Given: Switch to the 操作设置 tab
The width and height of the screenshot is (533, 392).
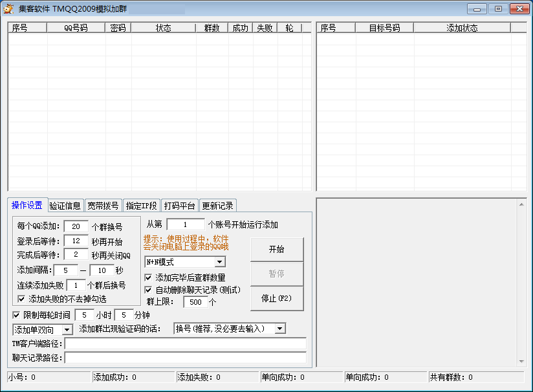Looking at the screenshot, I should (27, 205).
